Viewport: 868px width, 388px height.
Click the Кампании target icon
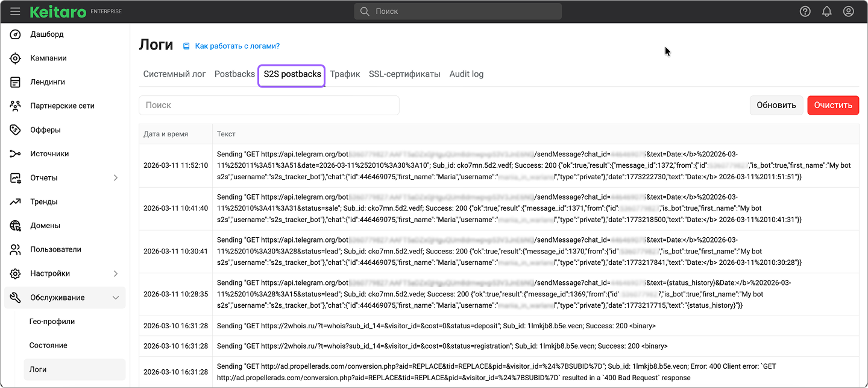16,59
